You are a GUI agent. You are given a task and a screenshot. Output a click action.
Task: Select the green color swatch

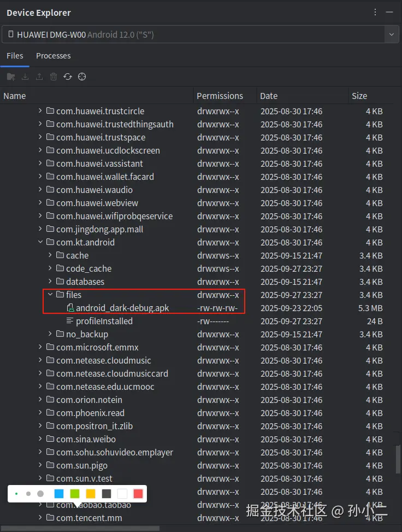click(x=75, y=494)
